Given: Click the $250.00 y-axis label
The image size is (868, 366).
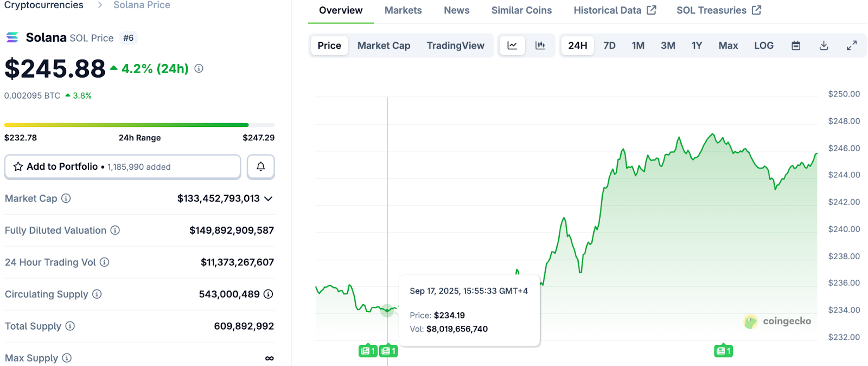Looking at the screenshot, I should (x=844, y=94).
